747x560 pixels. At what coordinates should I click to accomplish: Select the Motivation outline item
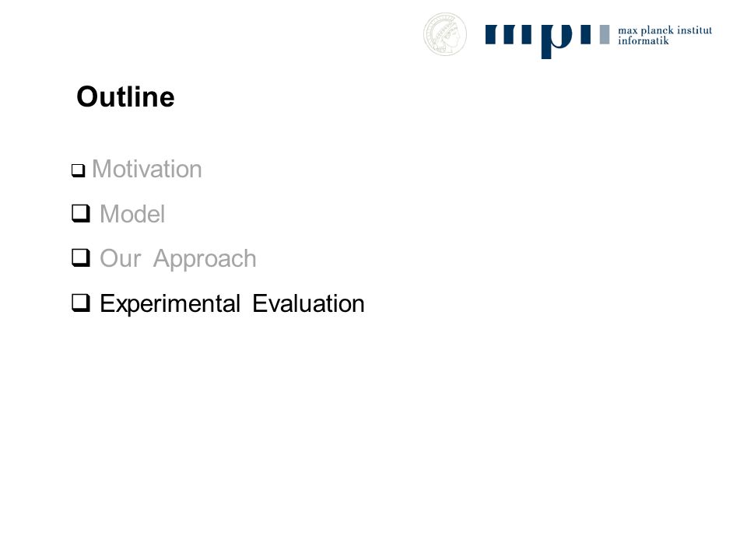click(x=147, y=169)
